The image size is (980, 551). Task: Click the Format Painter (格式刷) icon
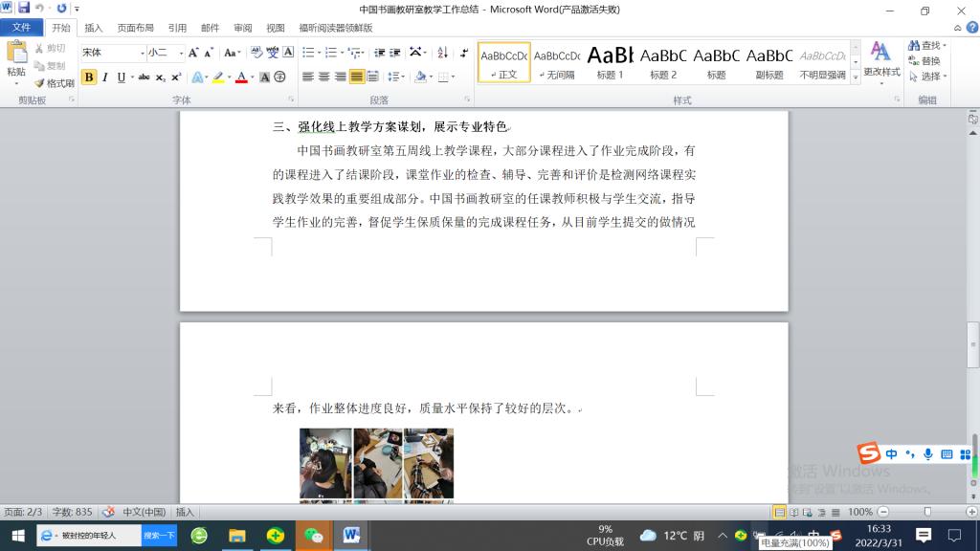click(x=54, y=83)
